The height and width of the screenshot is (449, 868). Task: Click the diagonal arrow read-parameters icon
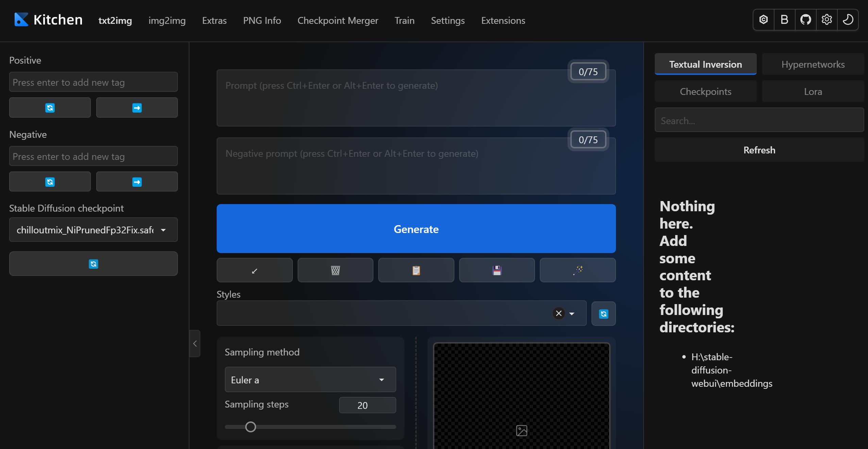tap(254, 270)
